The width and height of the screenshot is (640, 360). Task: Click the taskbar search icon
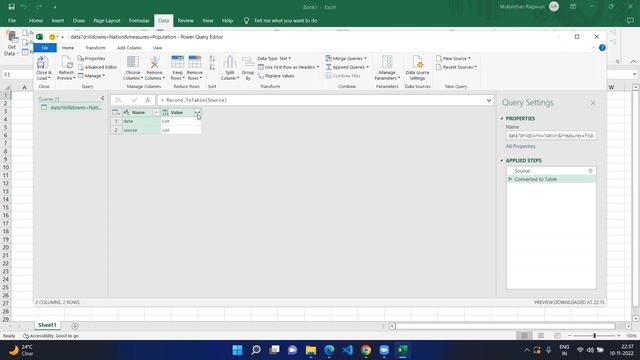click(x=256, y=350)
